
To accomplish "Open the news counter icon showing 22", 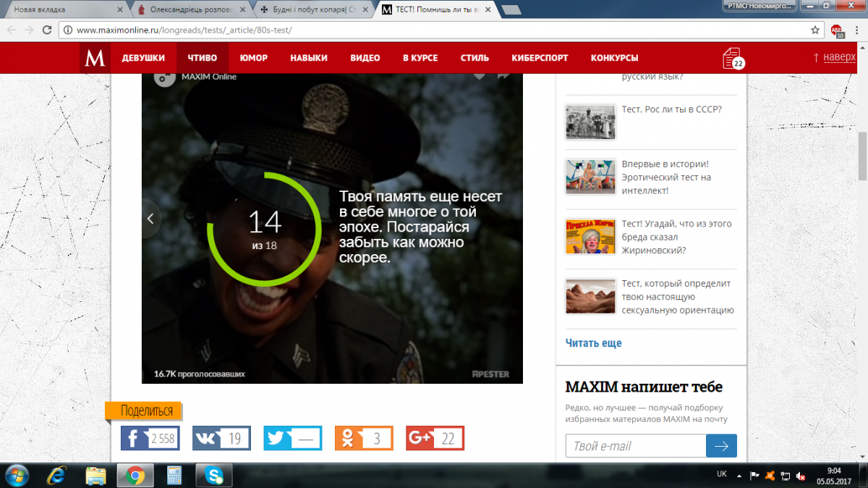I will [733, 59].
